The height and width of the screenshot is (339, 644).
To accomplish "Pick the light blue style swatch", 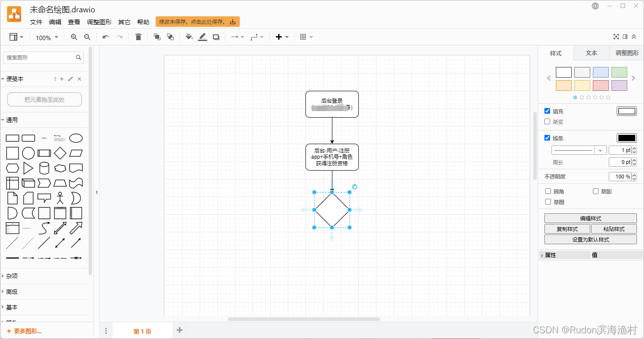I will (x=601, y=72).
